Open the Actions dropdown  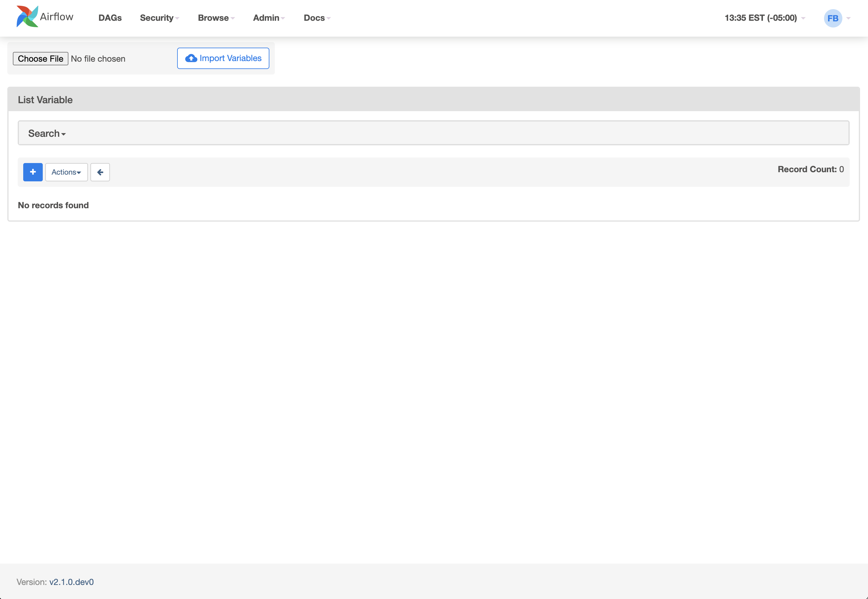point(67,172)
